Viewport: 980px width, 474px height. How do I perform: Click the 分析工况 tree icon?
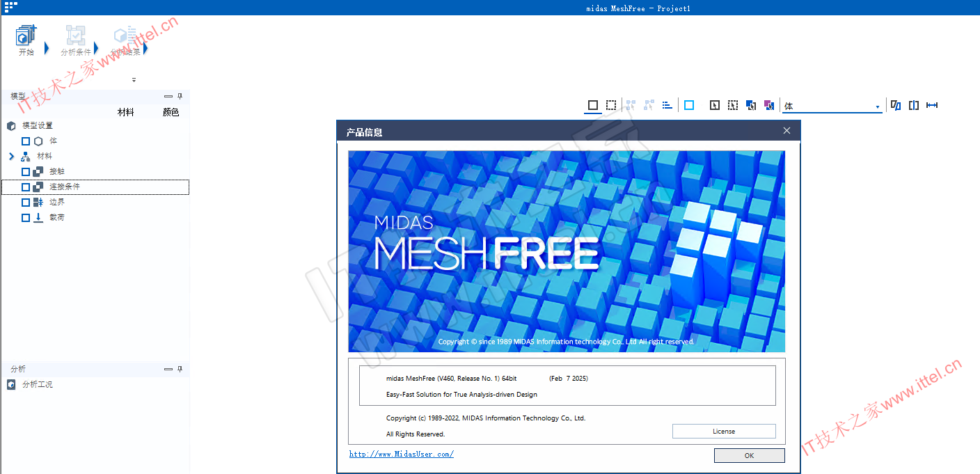pyautogui.click(x=11, y=384)
